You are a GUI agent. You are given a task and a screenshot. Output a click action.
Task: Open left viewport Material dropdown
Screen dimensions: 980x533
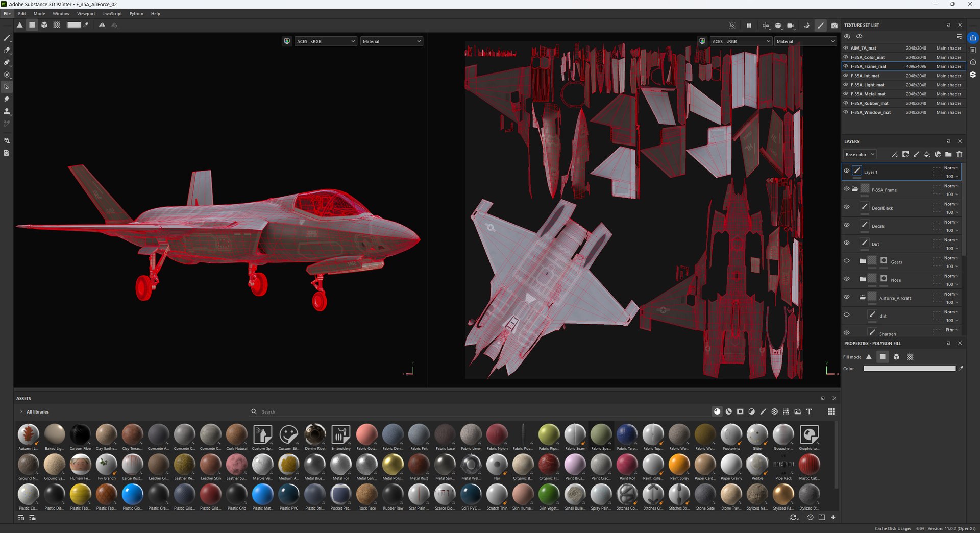coord(391,41)
